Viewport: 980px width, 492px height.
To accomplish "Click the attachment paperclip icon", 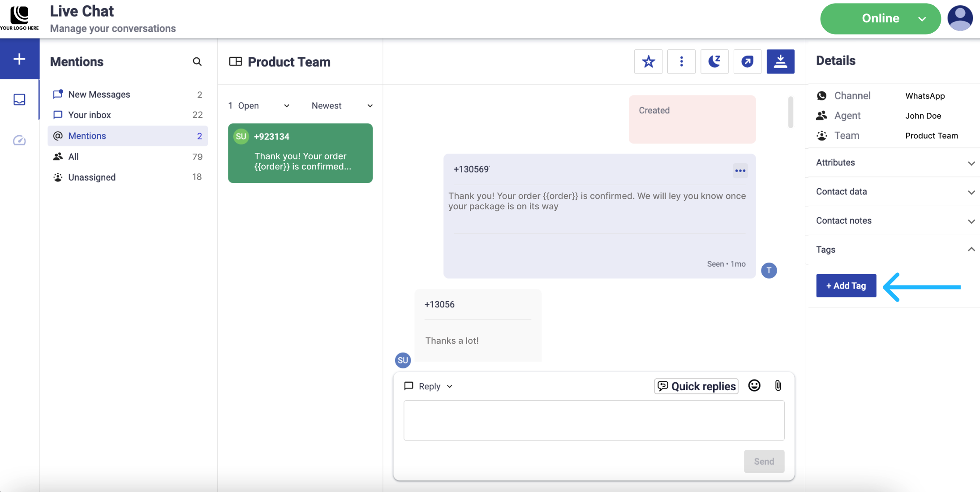I will click(x=778, y=386).
